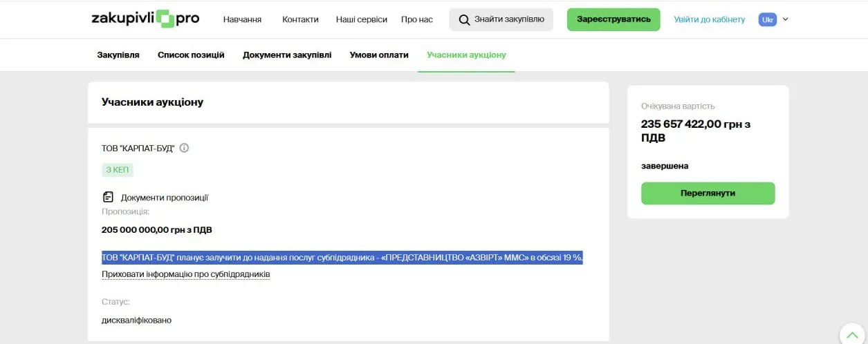Viewport: 868px width, 344px height.
Task: Click the magnifier icon in search button
Action: (x=464, y=19)
